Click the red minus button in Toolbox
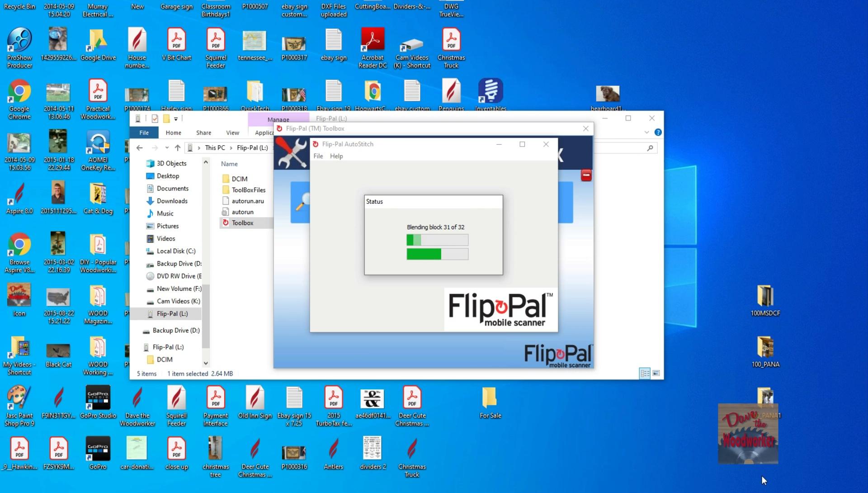 click(x=586, y=175)
